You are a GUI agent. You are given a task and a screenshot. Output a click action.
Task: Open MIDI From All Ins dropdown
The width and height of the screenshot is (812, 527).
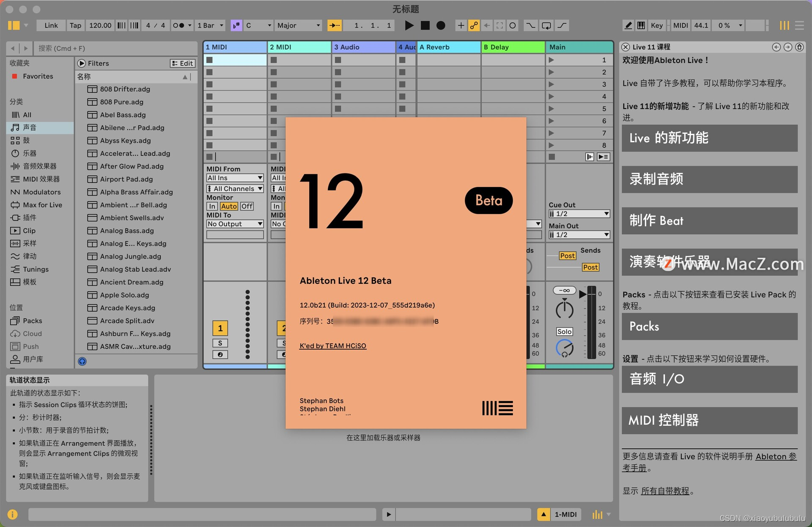[x=235, y=178]
